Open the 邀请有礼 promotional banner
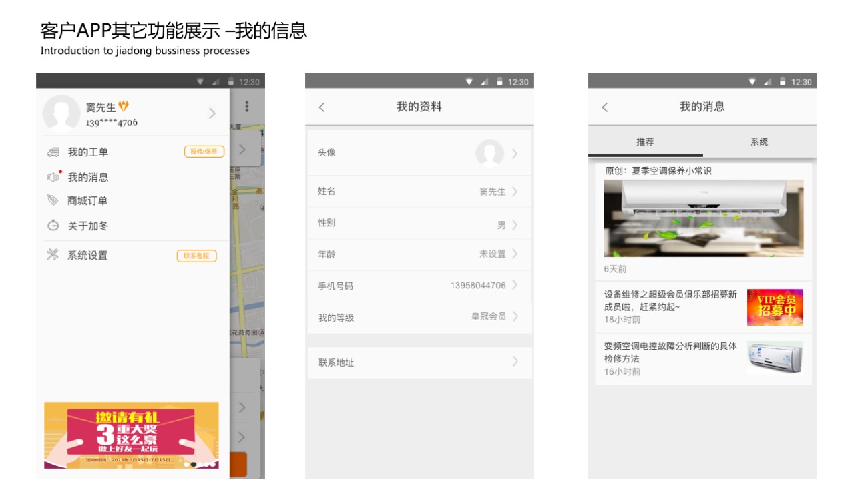 [132, 435]
